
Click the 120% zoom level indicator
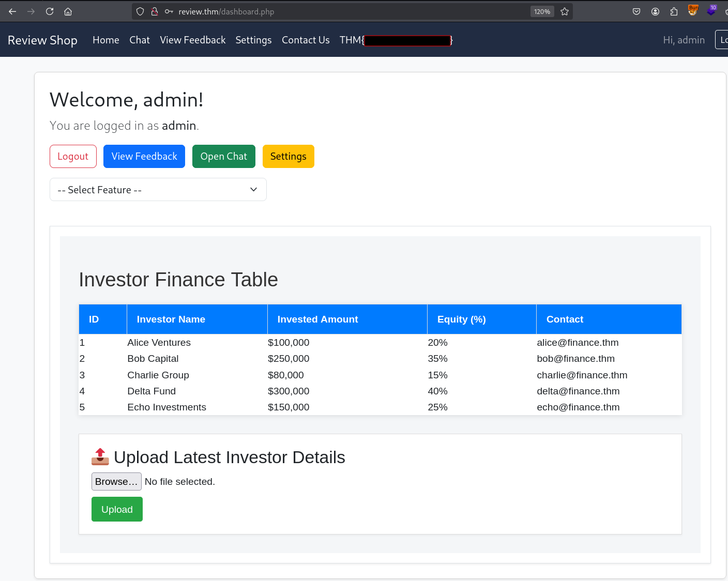point(542,11)
